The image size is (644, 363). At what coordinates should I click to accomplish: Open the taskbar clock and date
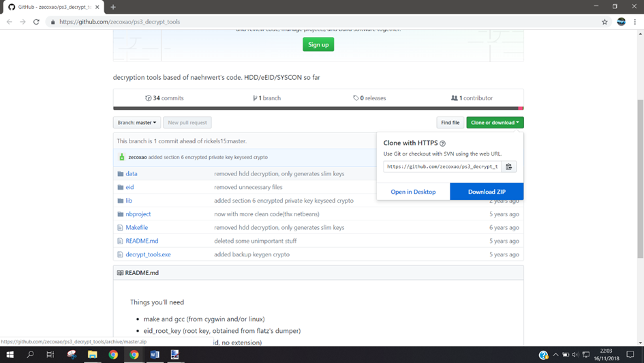(607, 355)
